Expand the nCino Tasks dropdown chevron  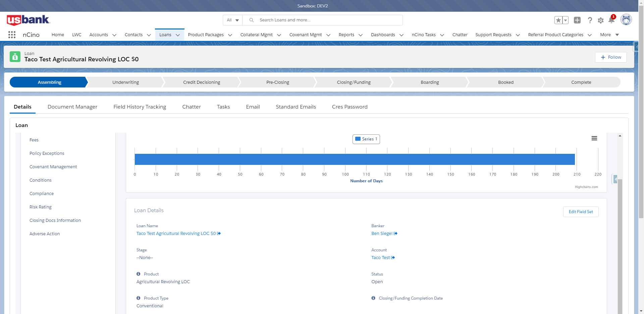click(x=442, y=35)
